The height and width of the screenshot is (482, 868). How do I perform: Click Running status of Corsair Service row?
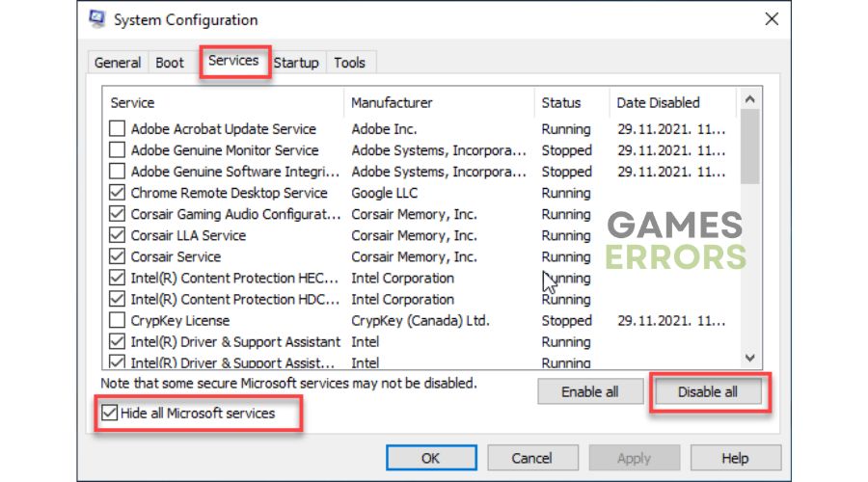[x=566, y=256]
